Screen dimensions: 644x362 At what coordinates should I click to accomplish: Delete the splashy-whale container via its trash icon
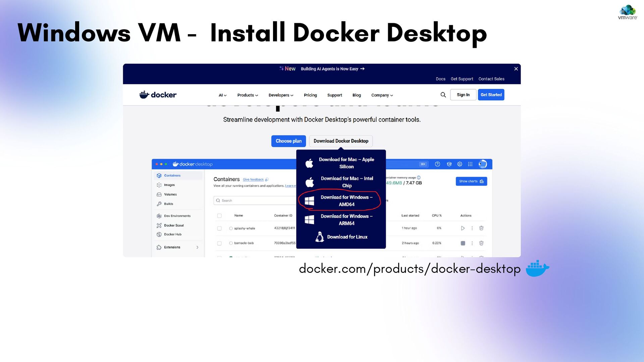[x=481, y=228]
